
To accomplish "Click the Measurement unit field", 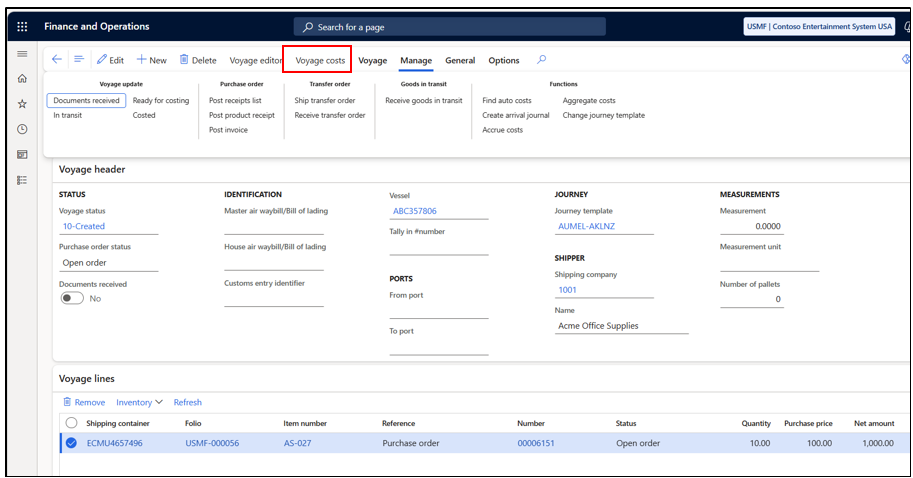I will coord(769,263).
